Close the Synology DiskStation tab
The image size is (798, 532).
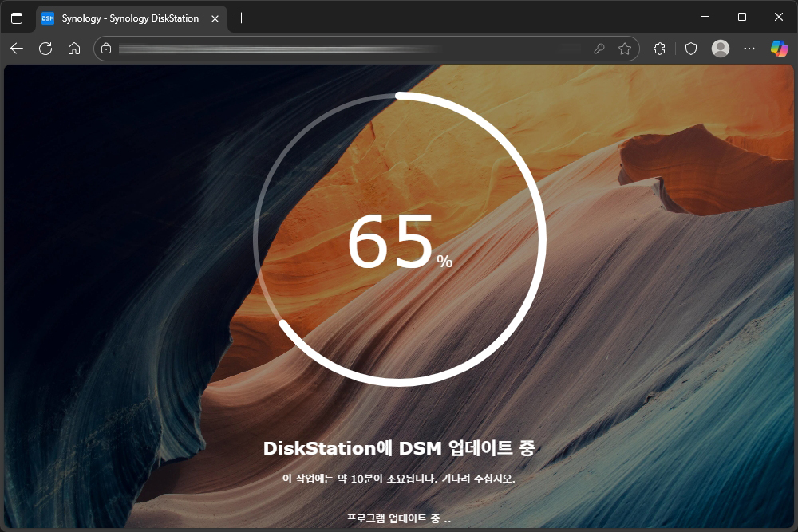pyautogui.click(x=215, y=18)
